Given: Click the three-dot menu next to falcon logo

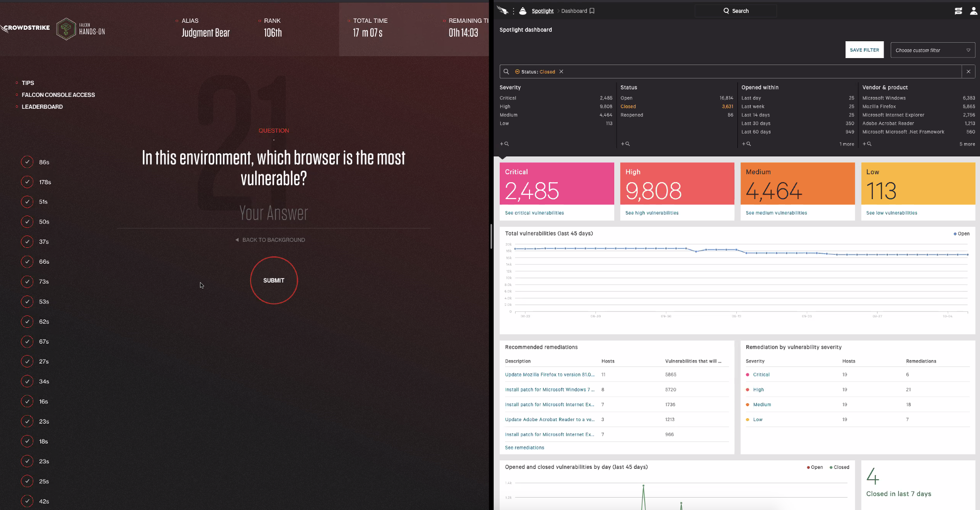Looking at the screenshot, I should (x=514, y=11).
